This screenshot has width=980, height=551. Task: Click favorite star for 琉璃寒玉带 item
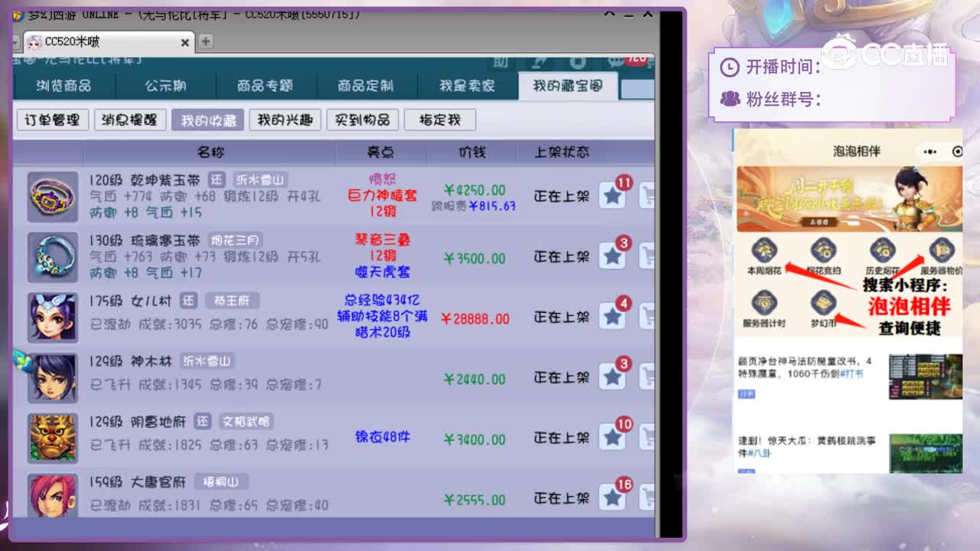pyautogui.click(x=612, y=256)
